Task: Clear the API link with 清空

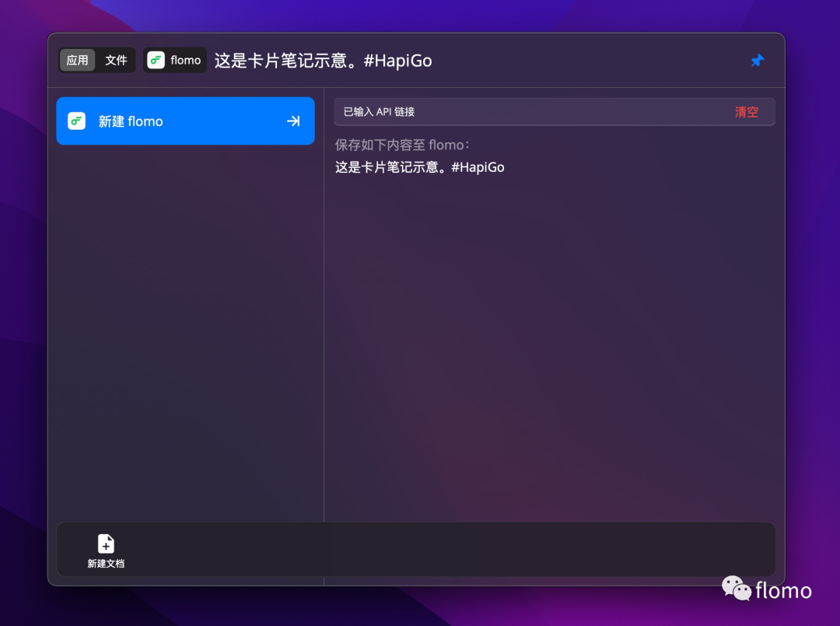Action: click(x=746, y=112)
